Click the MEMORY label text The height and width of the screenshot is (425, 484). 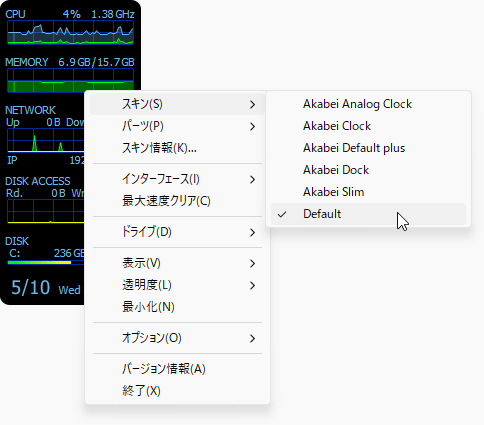pos(27,62)
